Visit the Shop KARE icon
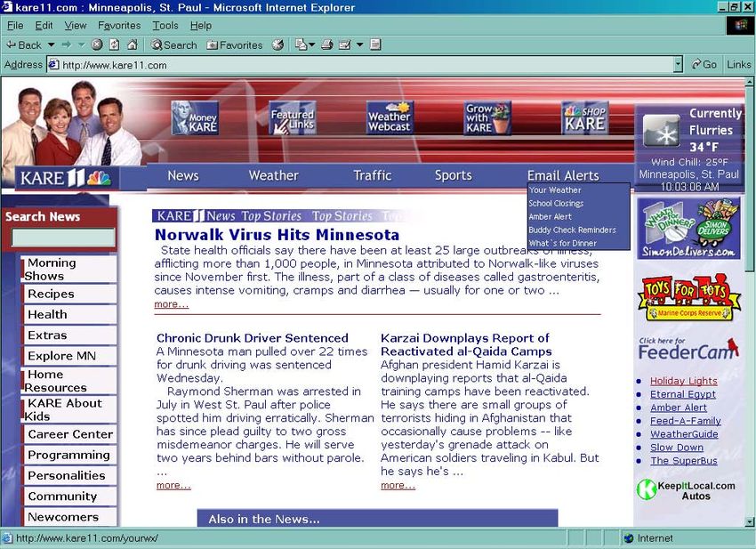This screenshot has height=549, width=756. pyautogui.click(x=585, y=117)
